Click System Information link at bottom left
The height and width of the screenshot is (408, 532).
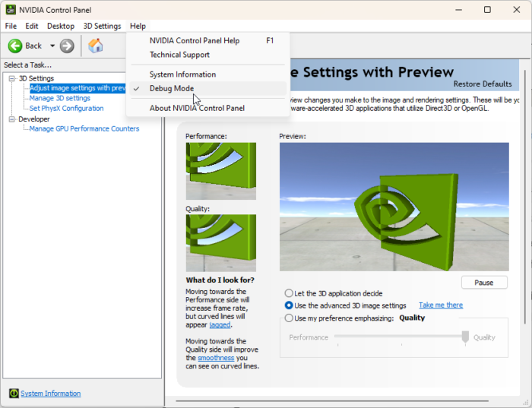(51, 394)
